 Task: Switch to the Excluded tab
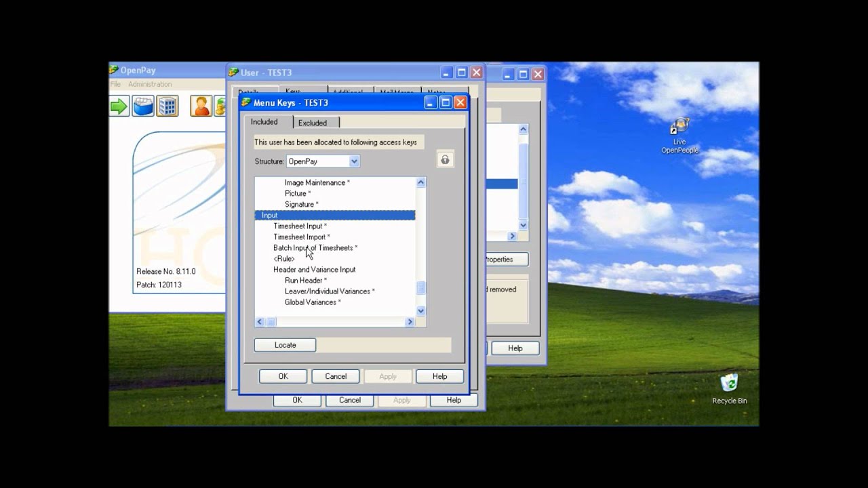pos(313,123)
